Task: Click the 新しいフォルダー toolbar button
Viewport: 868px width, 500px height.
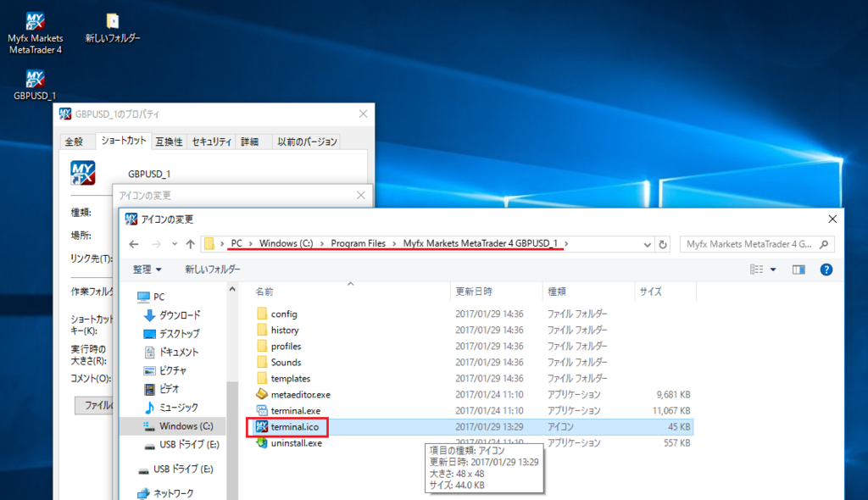Action: pos(213,269)
